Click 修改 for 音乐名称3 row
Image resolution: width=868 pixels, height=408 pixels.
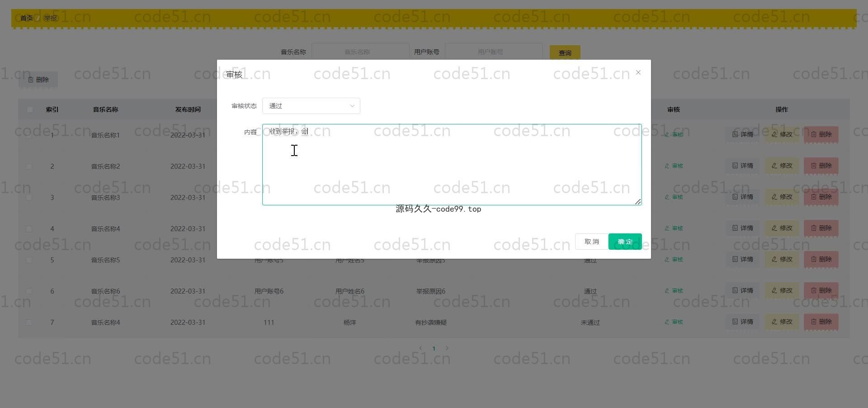pos(782,197)
